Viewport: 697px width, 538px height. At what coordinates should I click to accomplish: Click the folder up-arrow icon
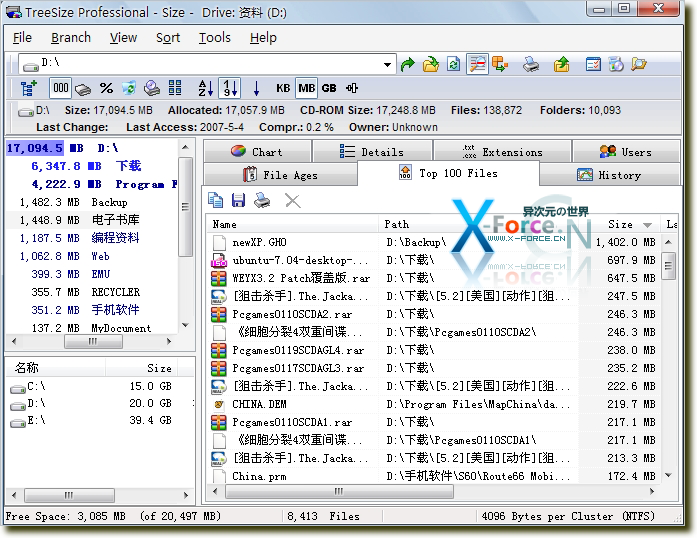pos(562,65)
